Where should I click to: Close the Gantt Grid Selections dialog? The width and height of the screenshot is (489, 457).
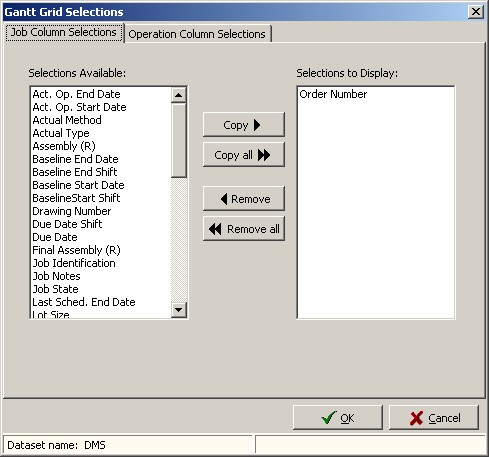(476, 12)
